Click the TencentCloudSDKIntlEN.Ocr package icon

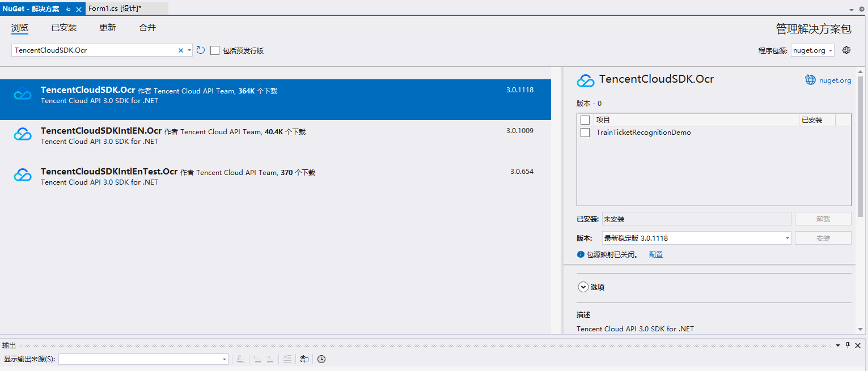point(23,135)
